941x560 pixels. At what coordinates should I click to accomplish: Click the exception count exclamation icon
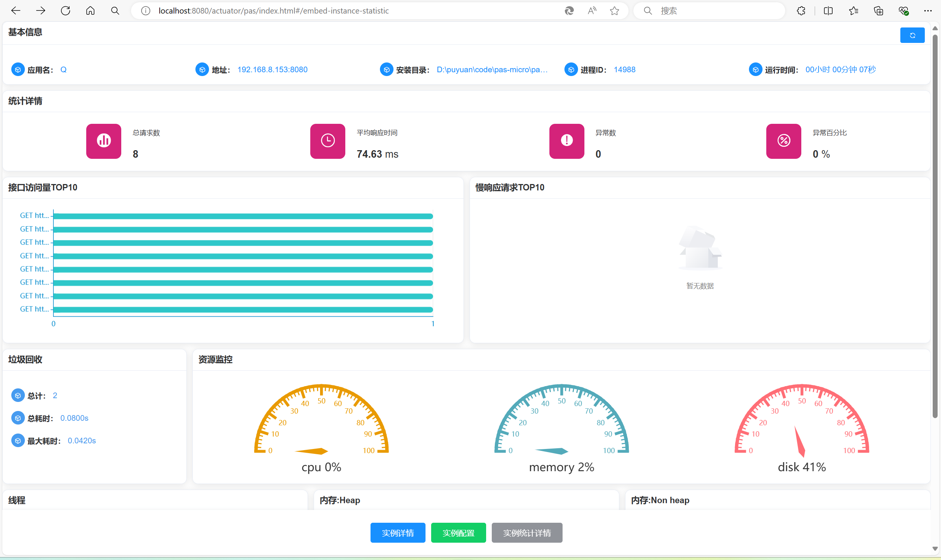566,141
